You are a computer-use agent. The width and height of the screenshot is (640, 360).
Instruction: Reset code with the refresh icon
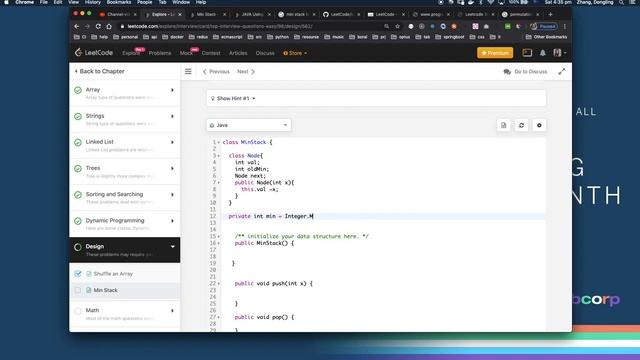click(x=521, y=125)
